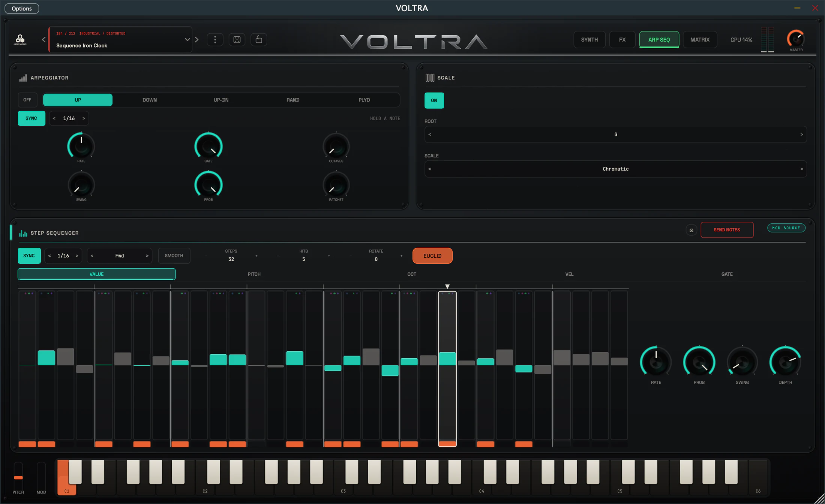Select the VEL lane tab
Screen dimensions: 825x504
point(569,274)
